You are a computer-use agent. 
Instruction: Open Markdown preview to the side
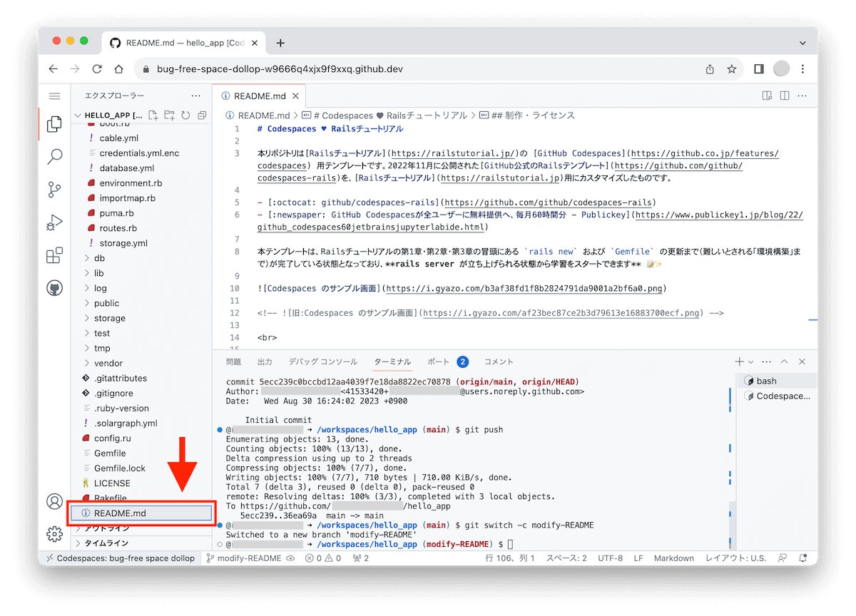point(767,96)
